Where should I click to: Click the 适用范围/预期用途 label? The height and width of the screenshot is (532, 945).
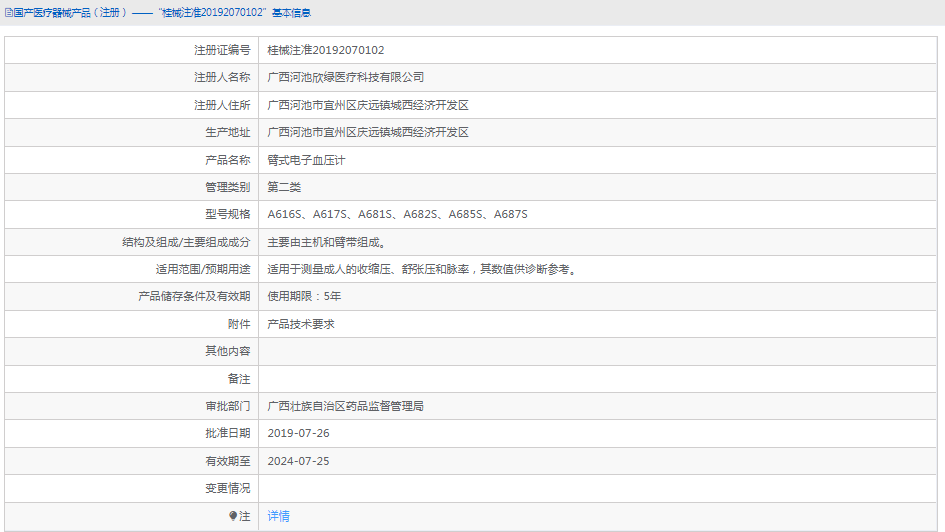(x=203, y=269)
